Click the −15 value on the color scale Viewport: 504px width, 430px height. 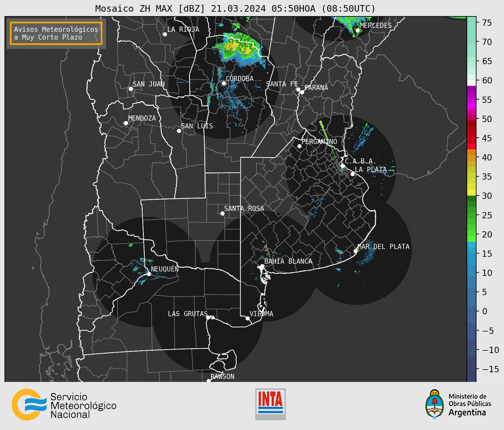pyautogui.click(x=490, y=369)
